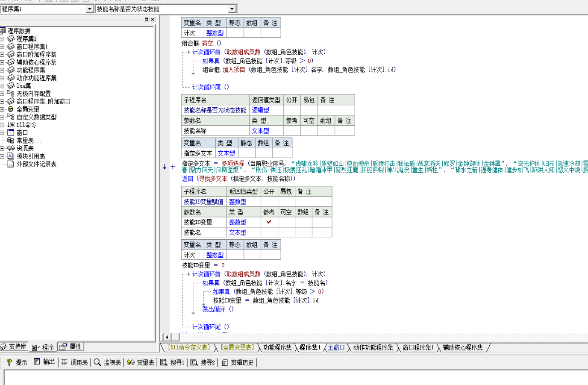Click the 常量表 icon
Image resolution: width=588 pixels, height=385 pixels.
click(11, 141)
